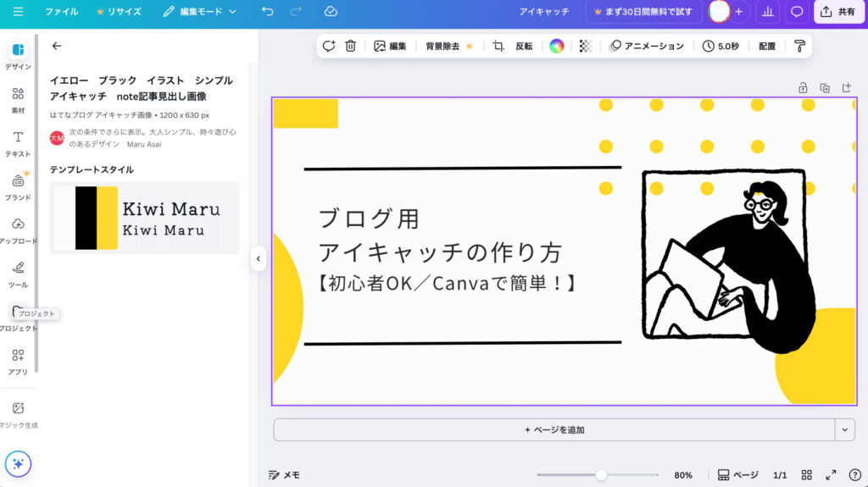
Task: Apply the Kiwi Maru template style
Action: [x=144, y=218]
